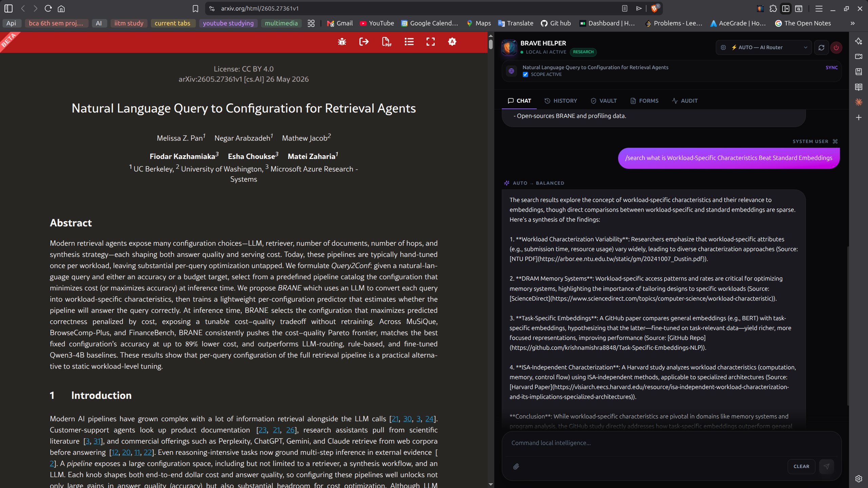
Task: Open the browser hamburger menu
Action: coord(819,8)
